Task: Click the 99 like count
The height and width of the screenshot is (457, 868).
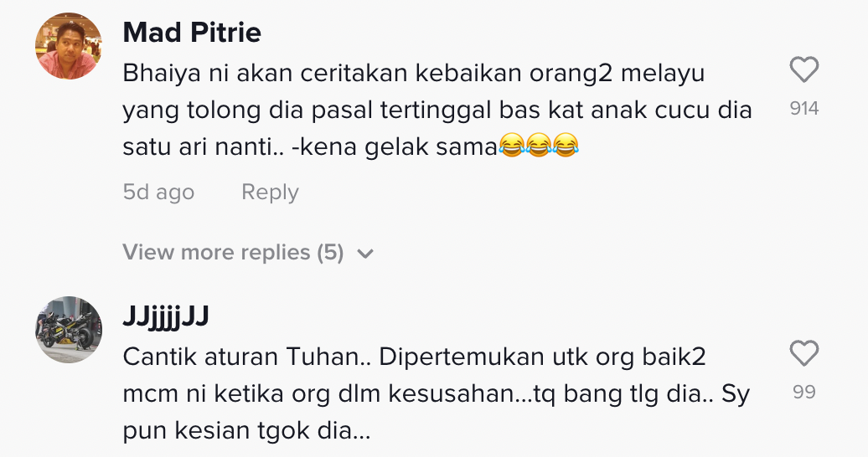Action: 803,392
